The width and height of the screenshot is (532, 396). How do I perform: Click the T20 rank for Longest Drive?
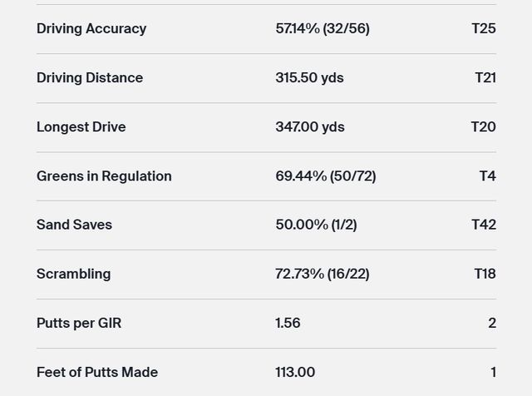click(x=483, y=126)
